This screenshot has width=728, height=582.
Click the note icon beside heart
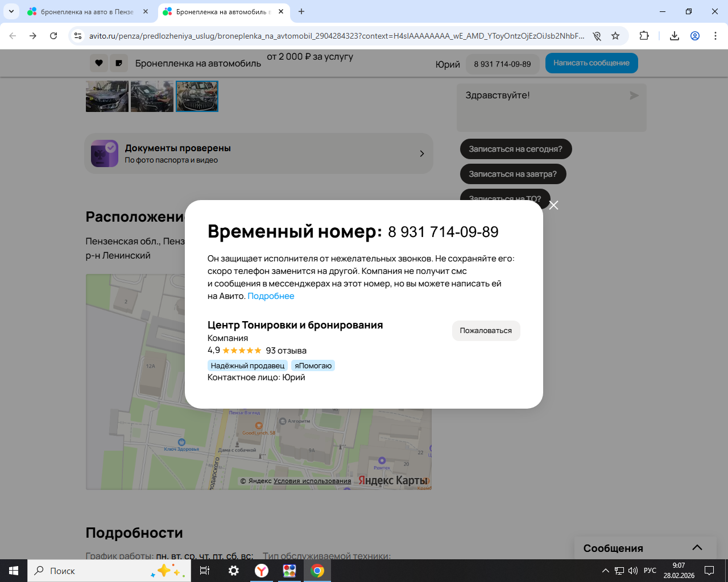pos(118,63)
